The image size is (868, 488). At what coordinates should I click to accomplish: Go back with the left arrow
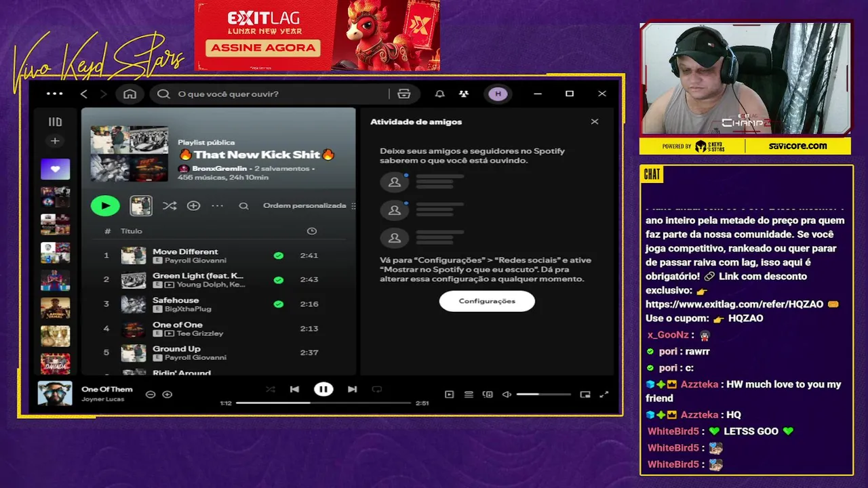point(83,94)
